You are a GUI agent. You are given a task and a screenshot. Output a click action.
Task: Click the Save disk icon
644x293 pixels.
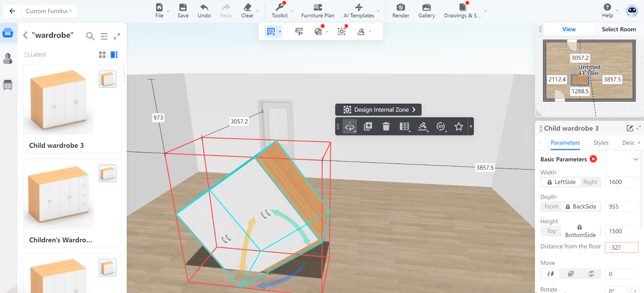pyautogui.click(x=183, y=7)
